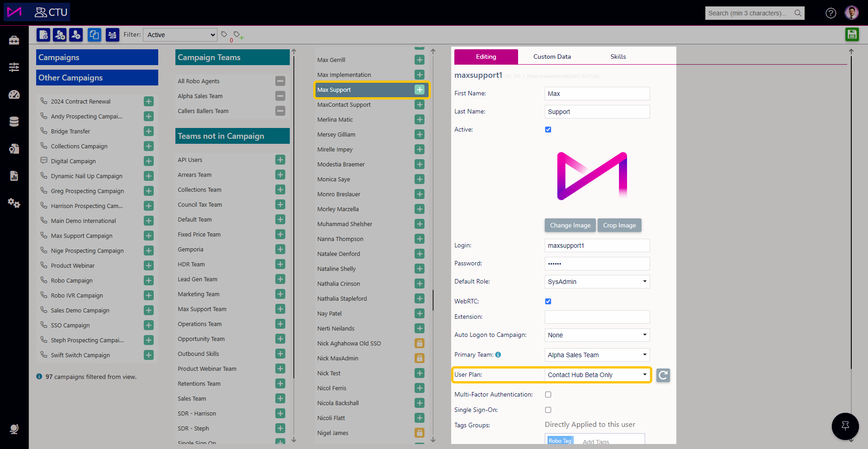The width and height of the screenshot is (868, 449).
Task: Collapse the Campaign Teams header
Action: click(x=232, y=57)
